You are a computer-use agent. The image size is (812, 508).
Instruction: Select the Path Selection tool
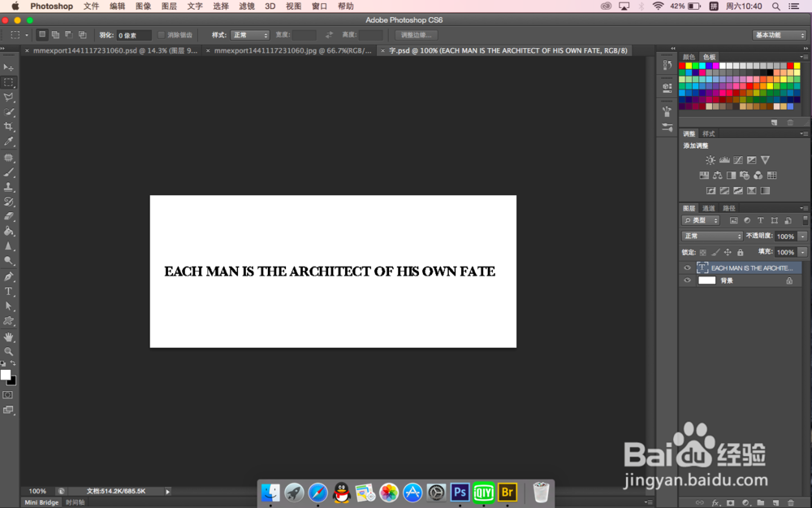point(9,306)
